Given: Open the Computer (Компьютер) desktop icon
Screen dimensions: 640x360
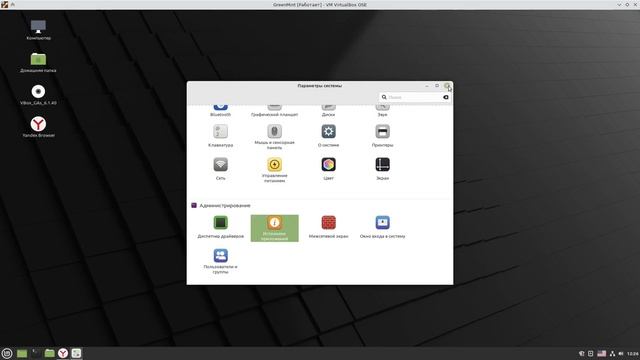Looking at the screenshot, I should pos(38,30).
